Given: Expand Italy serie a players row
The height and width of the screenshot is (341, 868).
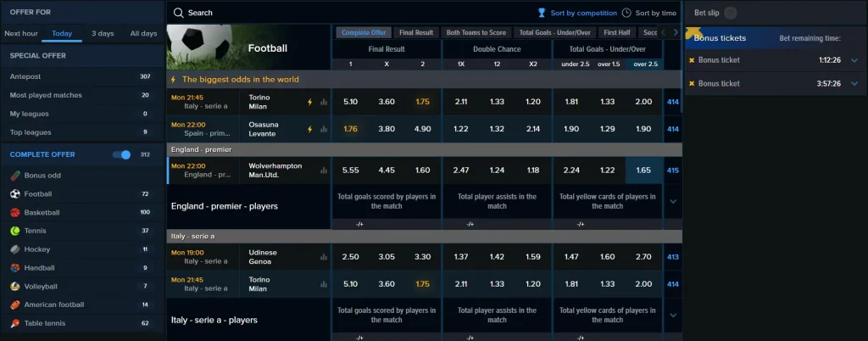Looking at the screenshot, I should (x=673, y=315).
